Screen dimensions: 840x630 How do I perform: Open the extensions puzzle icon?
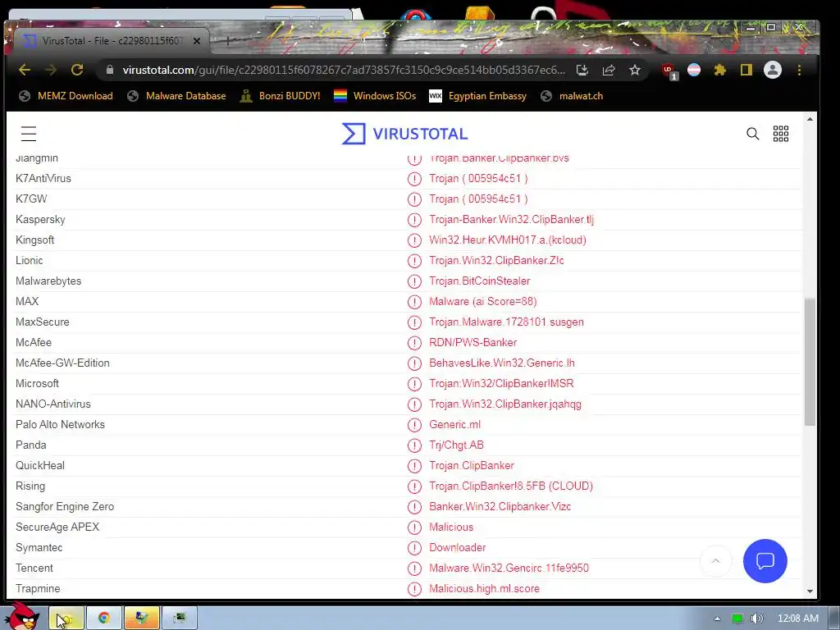pyautogui.click(x=720, y=71)
